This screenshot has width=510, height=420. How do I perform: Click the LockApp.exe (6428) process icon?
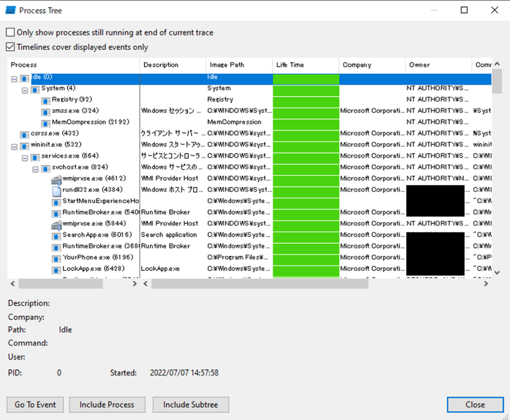coord(56,269)
